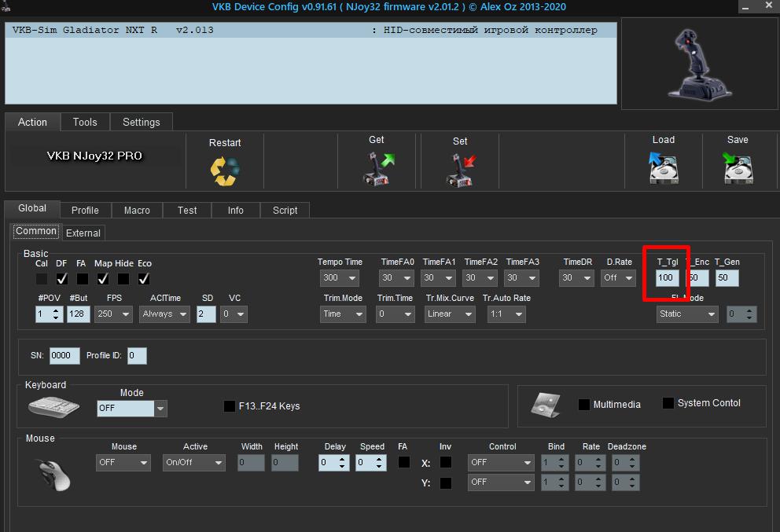Click the #POV number stepper
Image resolution: width=780 pixels, height=532 pixels.
click(50, 314)
